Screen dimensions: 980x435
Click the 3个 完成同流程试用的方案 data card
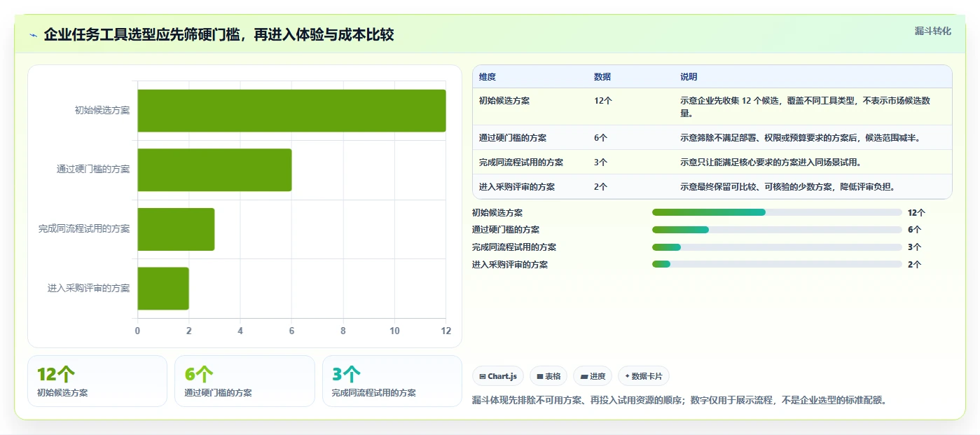coord(392,381)
